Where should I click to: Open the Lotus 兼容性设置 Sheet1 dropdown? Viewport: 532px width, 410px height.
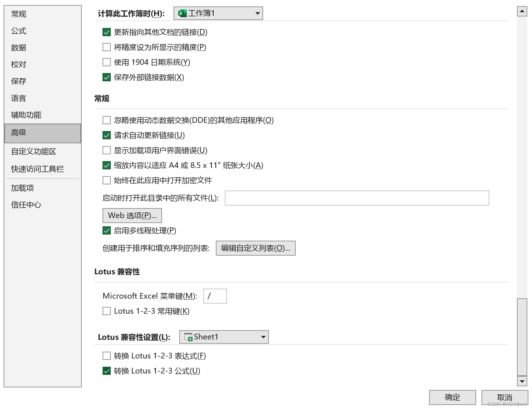(x=224, y=337)
